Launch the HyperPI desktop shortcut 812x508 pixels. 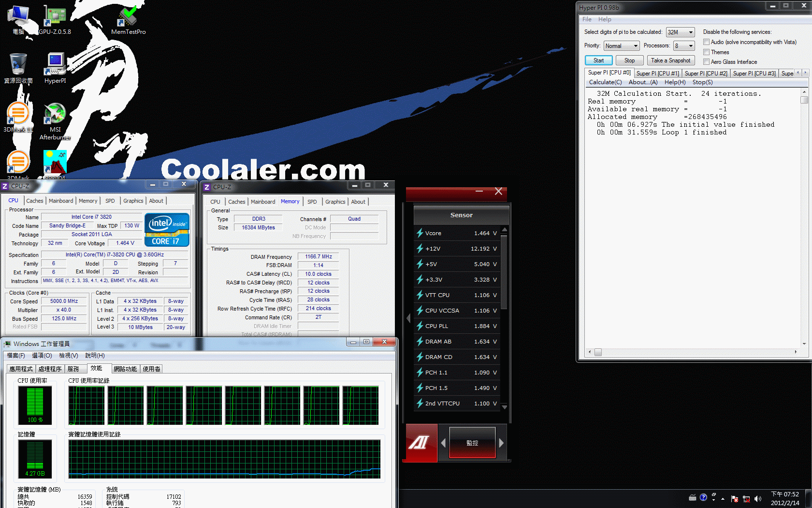55,69
